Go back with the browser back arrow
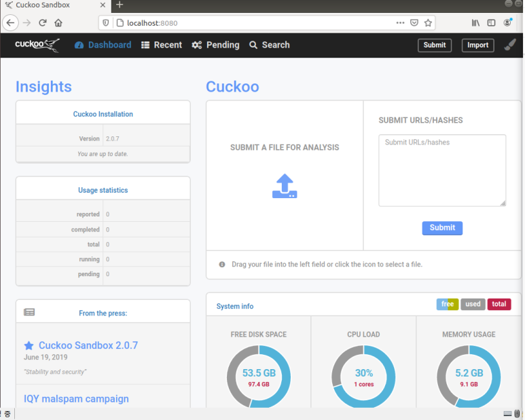Screen dimensions: 525x420 pyautogui.click(x=10, y=23)
